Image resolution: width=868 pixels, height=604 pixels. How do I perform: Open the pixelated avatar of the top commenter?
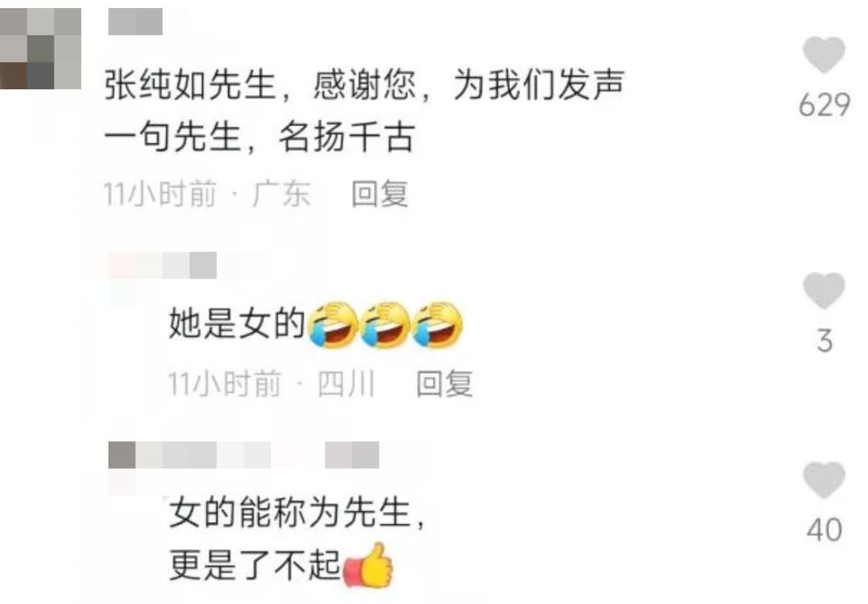pos(40,49)
